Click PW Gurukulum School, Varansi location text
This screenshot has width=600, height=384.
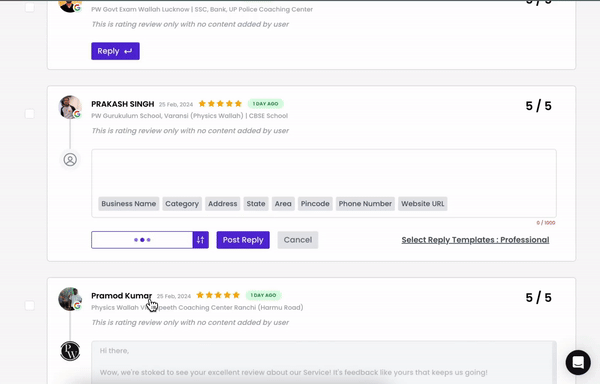(189, 116)
